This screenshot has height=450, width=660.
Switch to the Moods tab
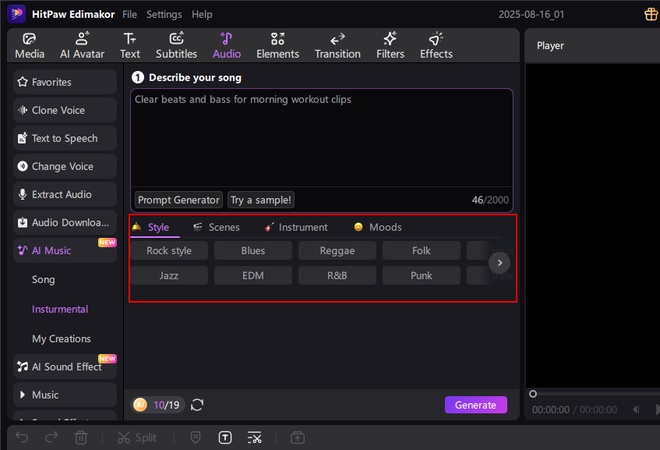pyautogui.click(x=378, y=227)
